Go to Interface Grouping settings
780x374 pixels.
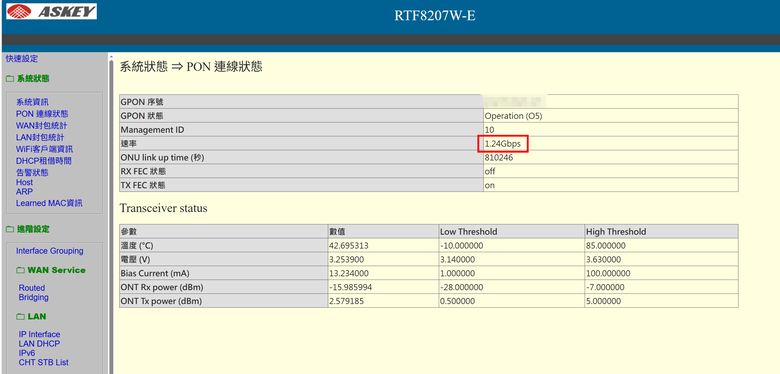50,251
